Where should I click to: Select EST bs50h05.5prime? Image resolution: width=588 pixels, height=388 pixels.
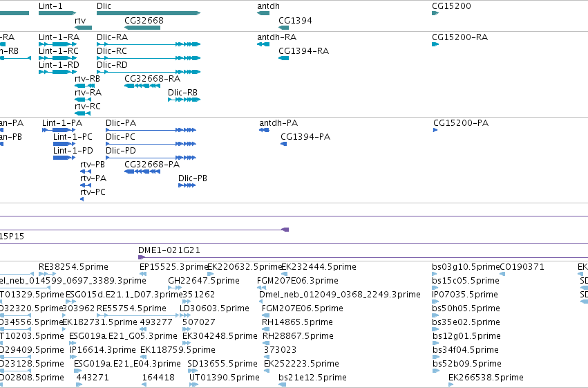click(435, 315)
